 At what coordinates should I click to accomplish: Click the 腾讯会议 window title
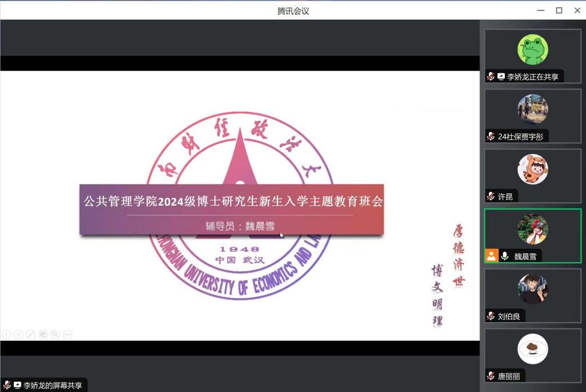pos(293,11)
